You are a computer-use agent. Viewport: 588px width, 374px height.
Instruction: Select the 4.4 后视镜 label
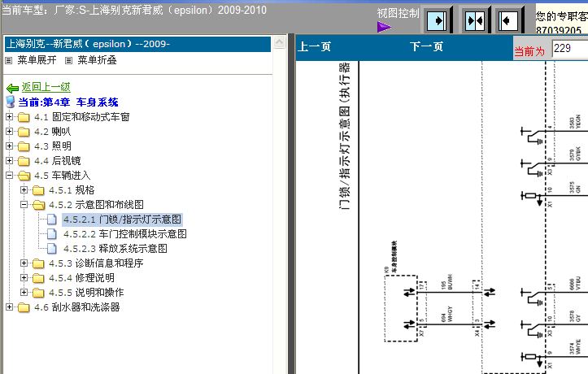pyautogui.click(x=58, y=161)
